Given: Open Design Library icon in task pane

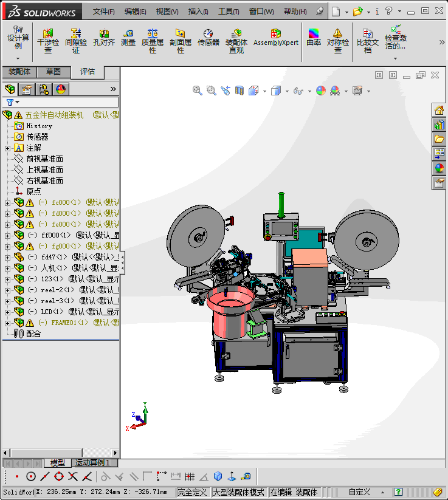Looking at the screenshot, I should [439, 125].
